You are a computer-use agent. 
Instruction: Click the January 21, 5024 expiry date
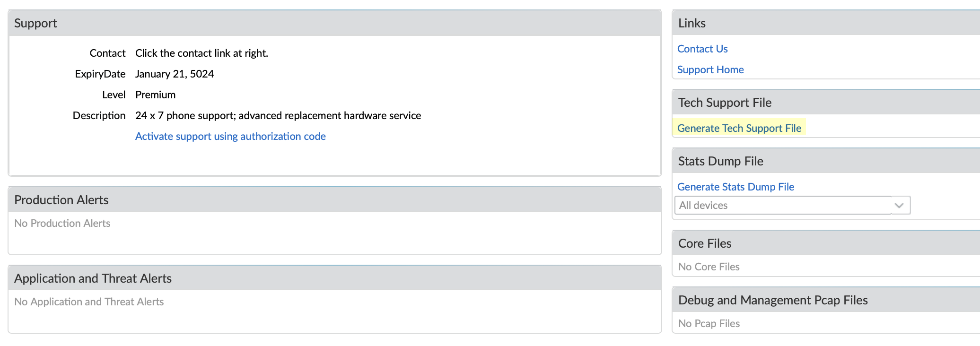click(174, 74)
